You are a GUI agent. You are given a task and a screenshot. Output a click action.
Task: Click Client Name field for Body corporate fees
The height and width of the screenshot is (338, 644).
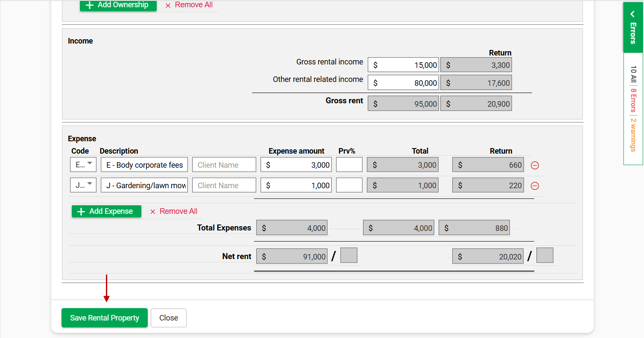click(224, 165)
